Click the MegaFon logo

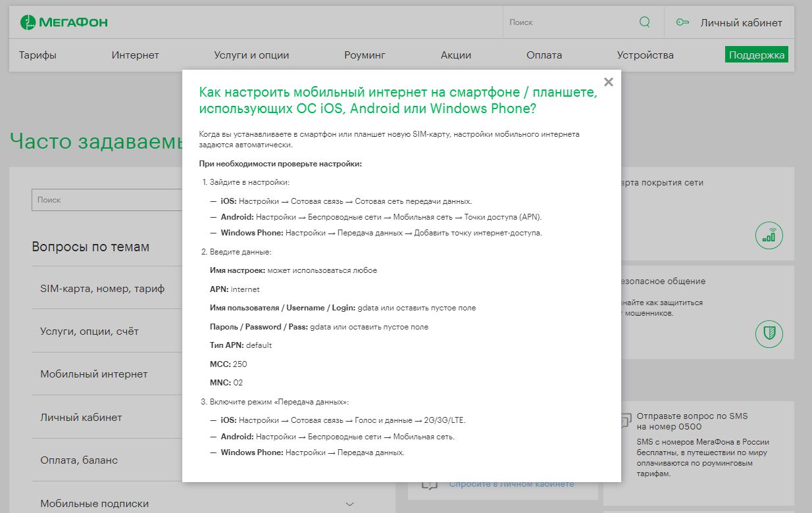click(x=64, y=22)
